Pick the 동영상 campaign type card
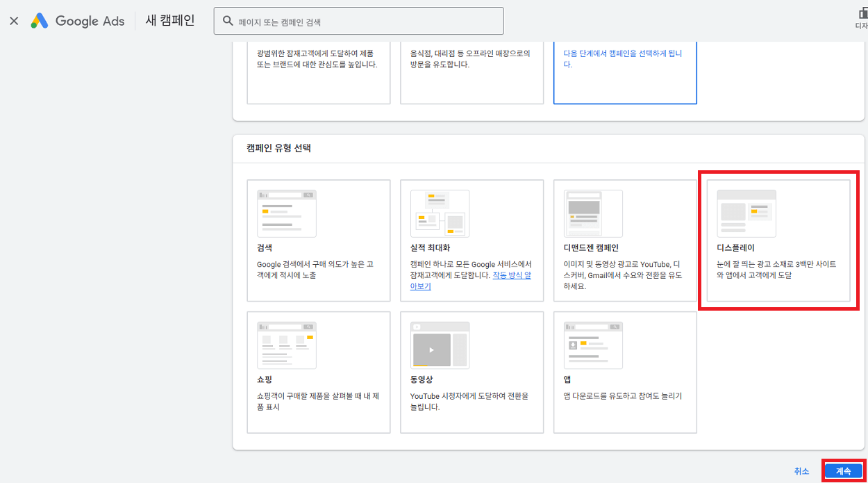Screen dimensions: 868x483 (472, 373)
